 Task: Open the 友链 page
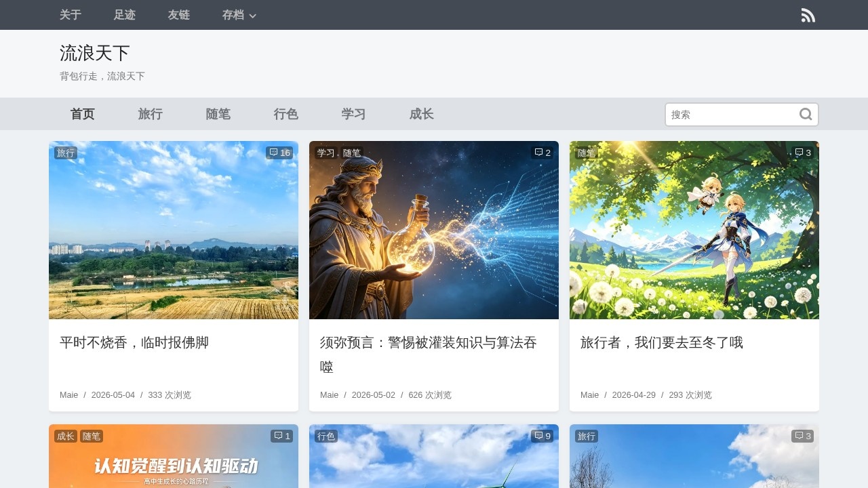tap(179, 15)
